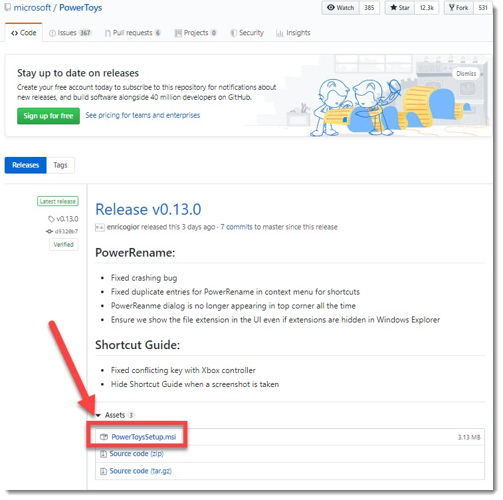Screen dimensions: 503x500
Task: Download PowerToysSetup.msi
Action: [x=144, y=437]
